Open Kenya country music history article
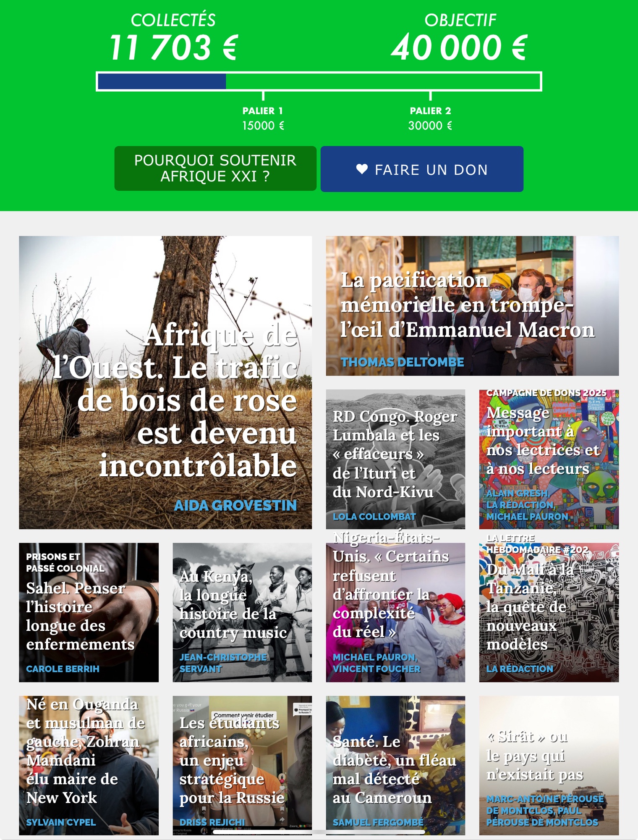This screenshot has width=638, height=840. pos(242,612)
